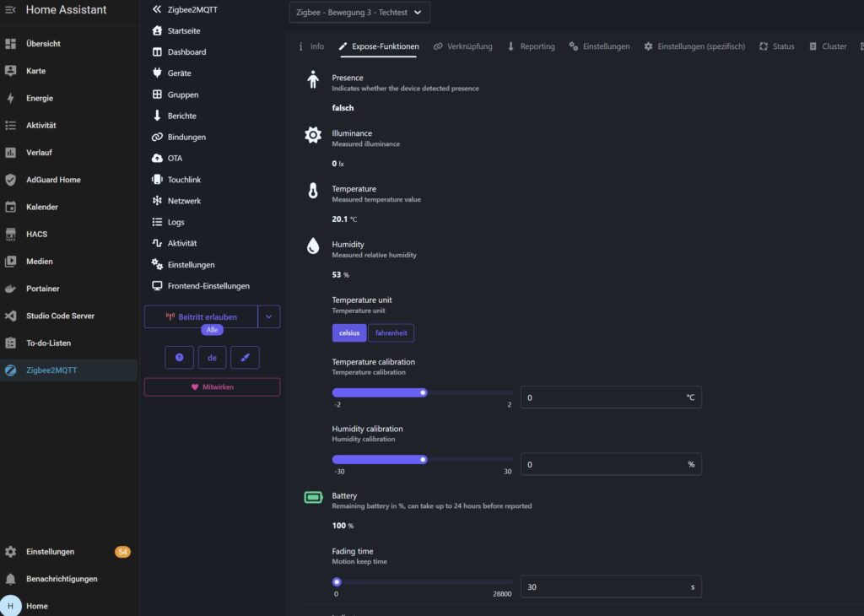
Task: Click the Beitritt erlauben button
Action: (x=201, y=316)
